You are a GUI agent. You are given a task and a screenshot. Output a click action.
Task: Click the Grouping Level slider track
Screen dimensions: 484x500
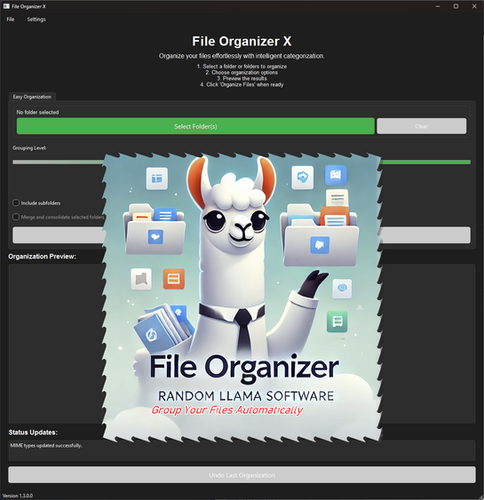(x=242, y=162)
